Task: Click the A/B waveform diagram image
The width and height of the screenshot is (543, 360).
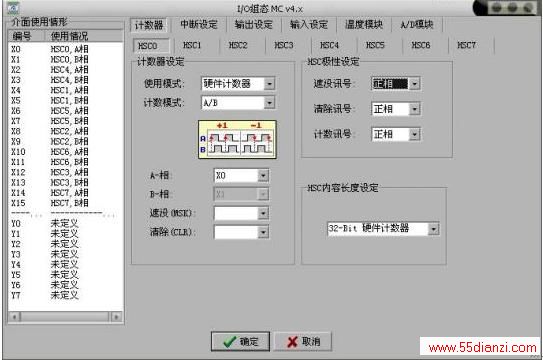Action: click(237, 140)
